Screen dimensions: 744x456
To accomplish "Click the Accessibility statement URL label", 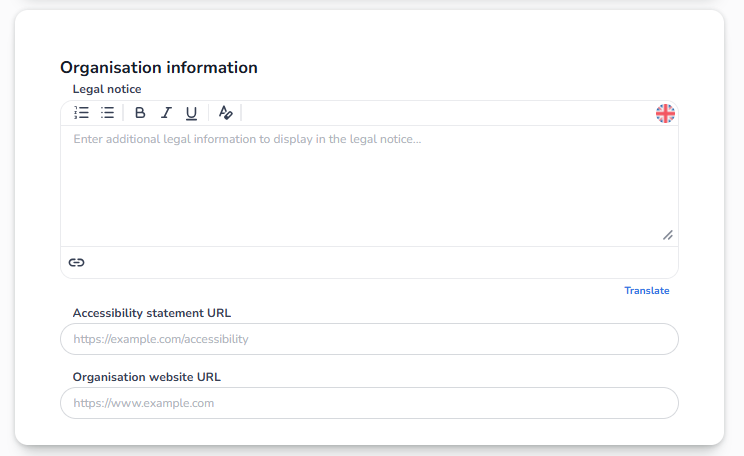I will [152, 313].
